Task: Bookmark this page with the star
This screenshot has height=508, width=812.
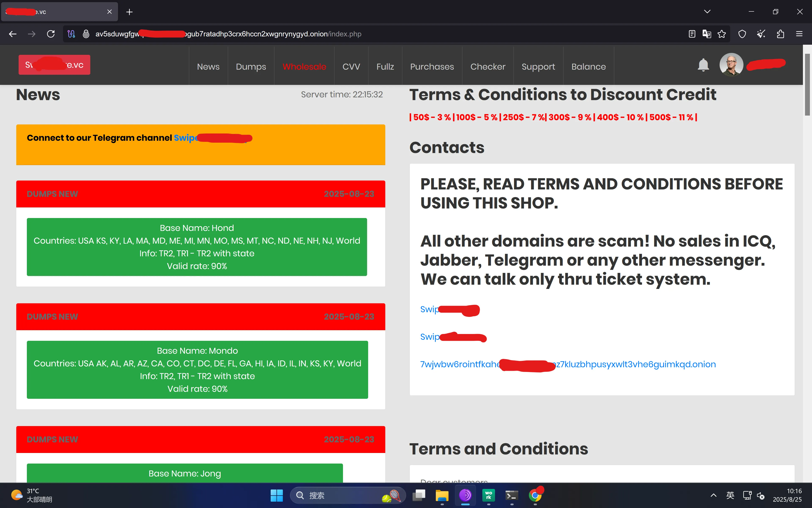Action: 722,34
